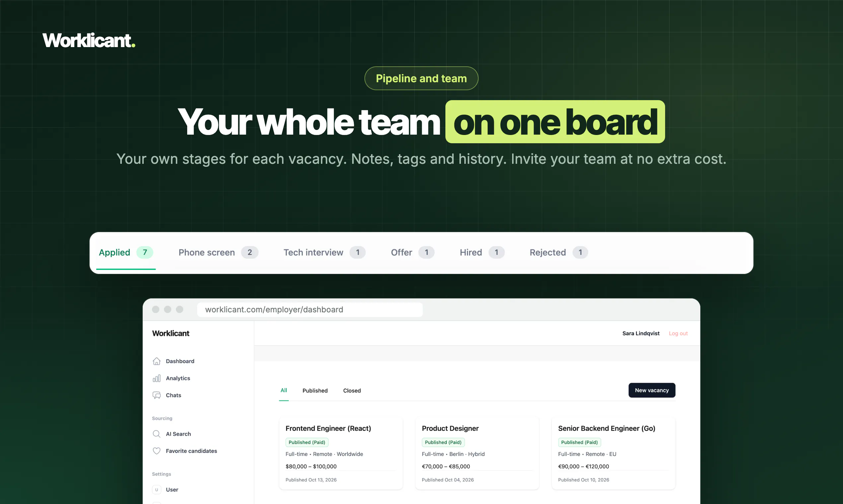Click the Favorite candidates heart icon
The width and height of the screenshot is (843, 504).
(x=156, y=451)
